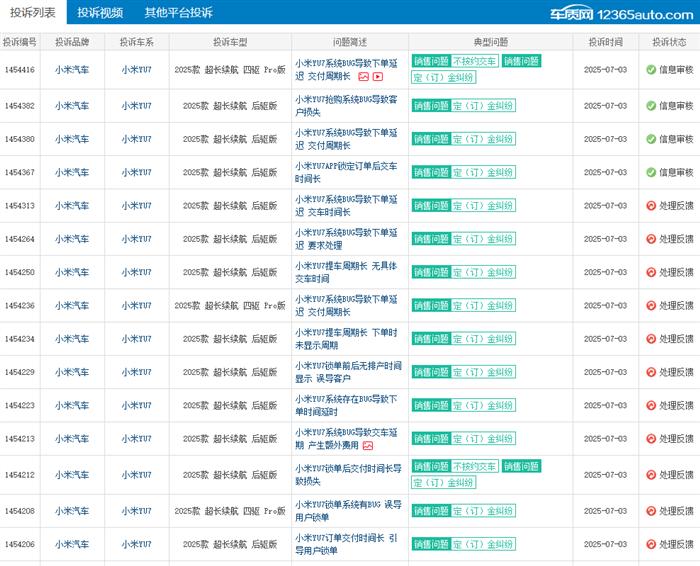
Task: Select complaint number 1454416
Action: tap(20, 70)
